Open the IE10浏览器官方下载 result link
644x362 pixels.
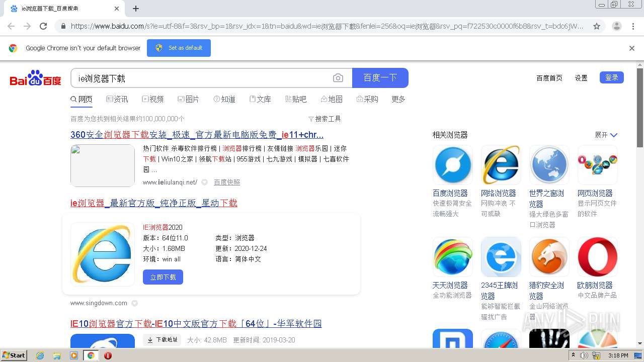point(196,324)
